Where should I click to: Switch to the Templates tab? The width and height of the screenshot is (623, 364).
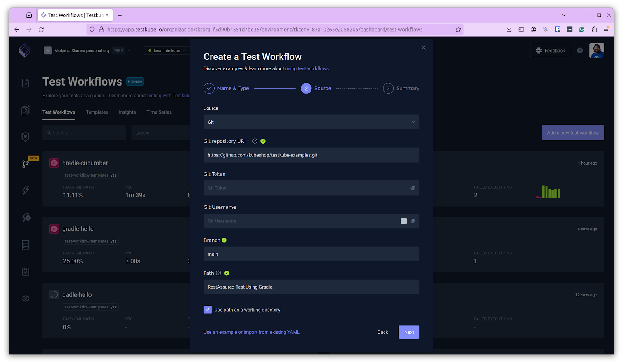click(97, 112)
